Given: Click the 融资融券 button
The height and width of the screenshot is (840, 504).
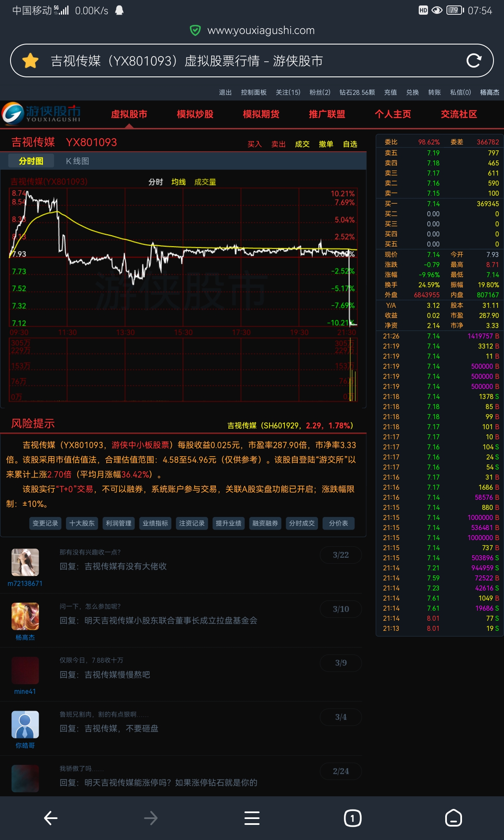Looking at the screenshot, I should pos(265,523).
